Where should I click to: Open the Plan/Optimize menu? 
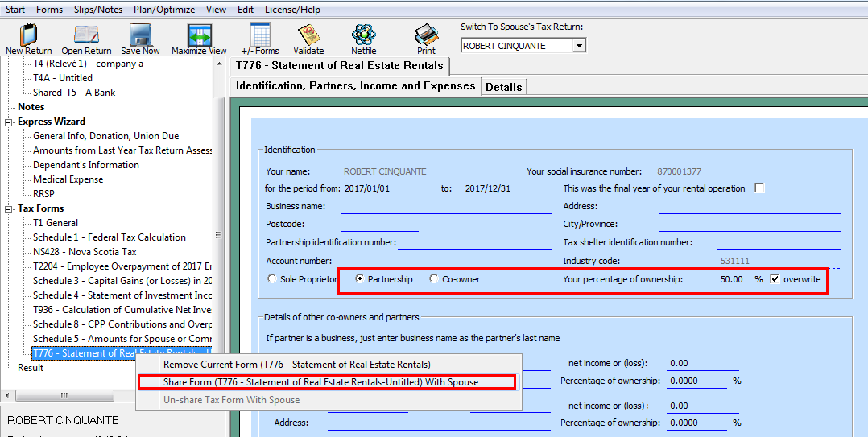point(164,10)
